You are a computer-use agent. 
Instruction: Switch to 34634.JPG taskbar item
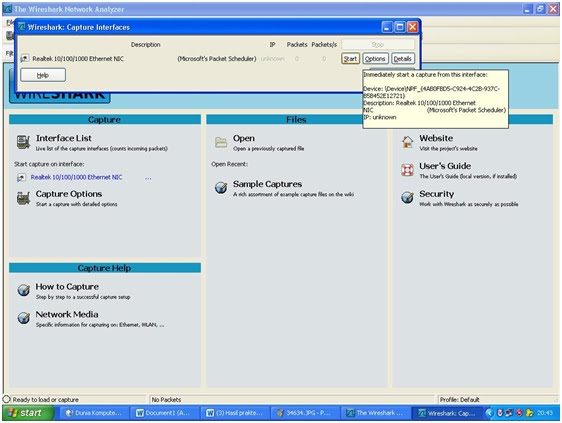(x=304, y=413)
